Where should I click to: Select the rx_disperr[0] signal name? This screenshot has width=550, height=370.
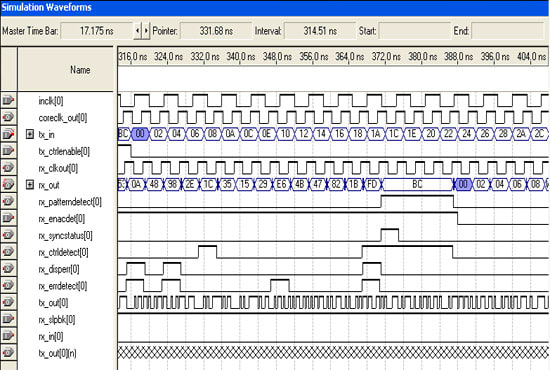(x=59, y=269)
